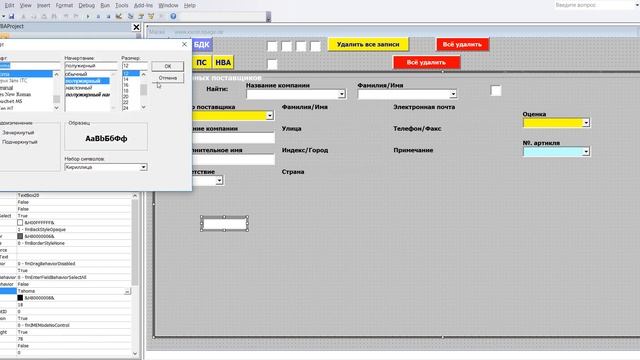Open the Window menu
The image size is (640, 360).
(168, 5)
